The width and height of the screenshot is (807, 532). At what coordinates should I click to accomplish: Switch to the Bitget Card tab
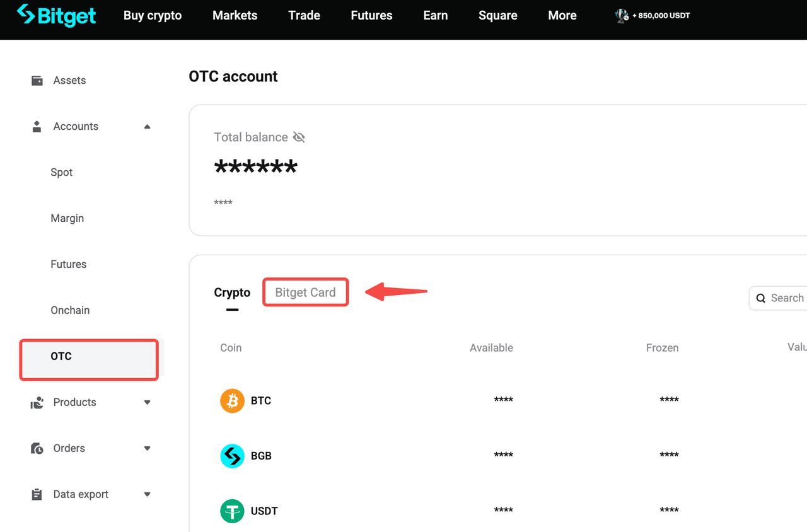(x=305, y=292)
